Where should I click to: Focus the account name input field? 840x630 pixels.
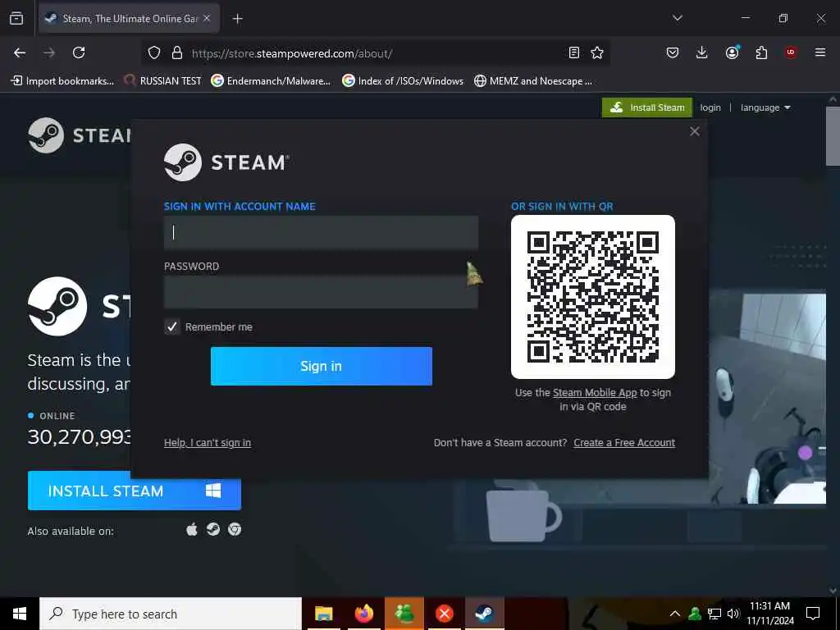(x=321, y=232)
